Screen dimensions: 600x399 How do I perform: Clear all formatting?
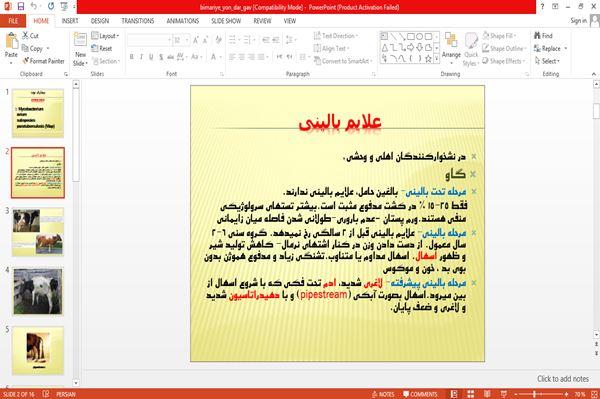point(219,40)
